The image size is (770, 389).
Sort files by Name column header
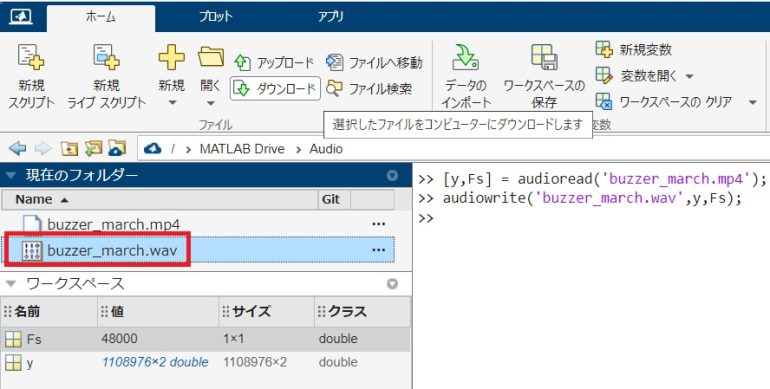click(159, 199)
